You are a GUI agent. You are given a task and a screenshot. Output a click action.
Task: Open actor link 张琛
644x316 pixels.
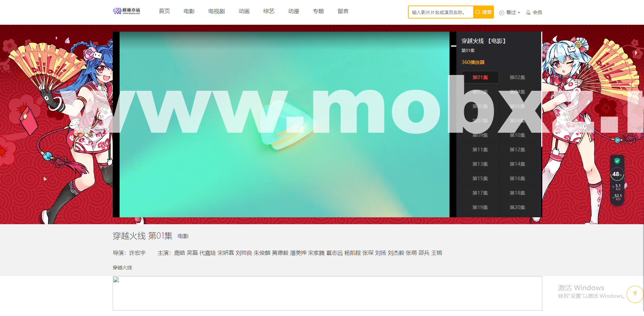pyautogui.click(x=368, y=253)
